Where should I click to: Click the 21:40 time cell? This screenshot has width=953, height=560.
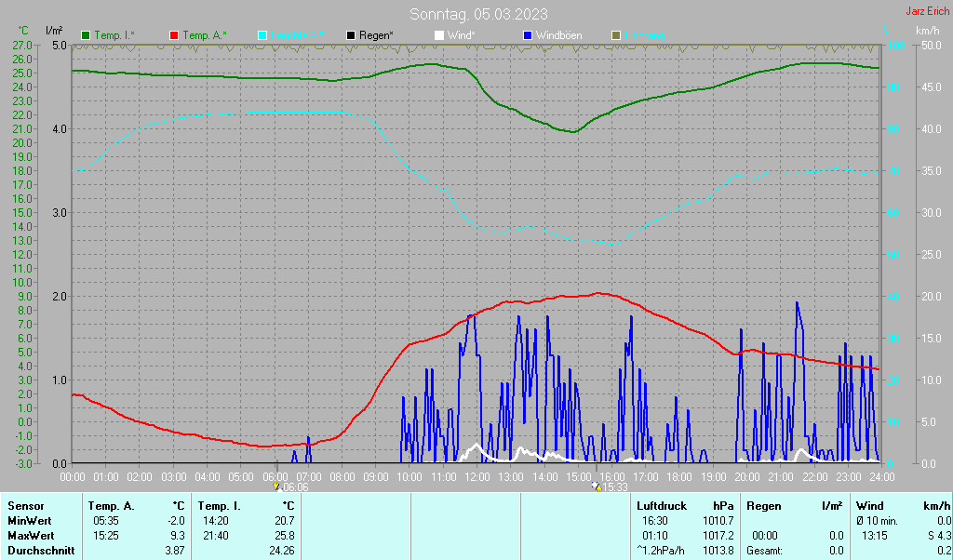pos(216,537)
